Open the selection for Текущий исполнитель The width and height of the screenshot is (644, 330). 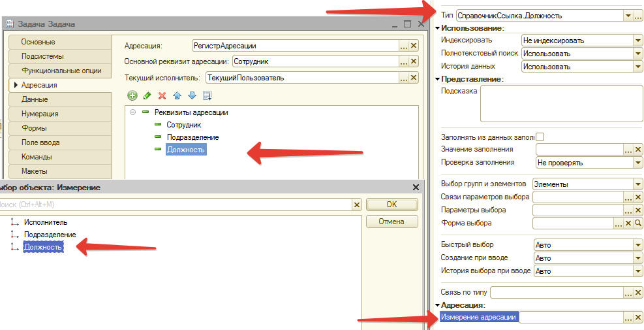click(404, 77)
